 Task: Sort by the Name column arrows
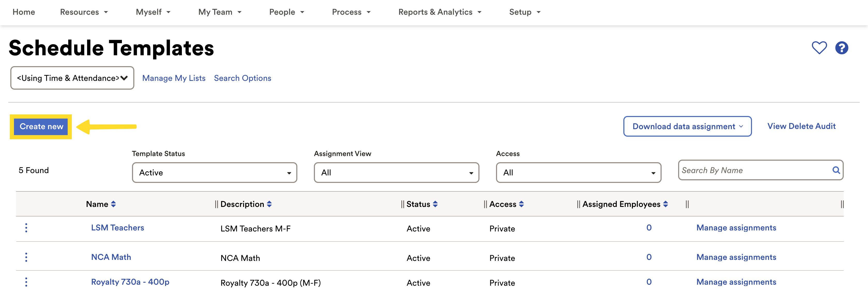pos(113,204)
